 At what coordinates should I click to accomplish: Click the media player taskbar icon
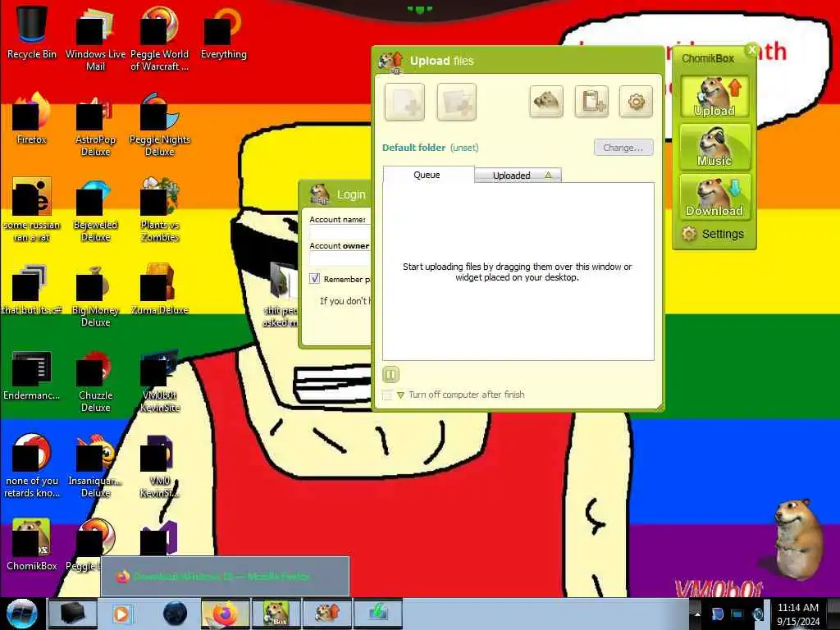pos(122,614)
